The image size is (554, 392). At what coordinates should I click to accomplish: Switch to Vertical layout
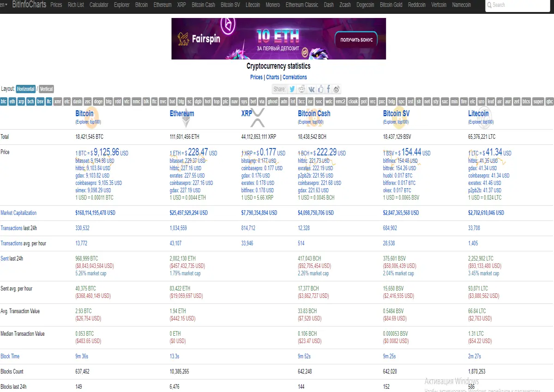click(x=46, y=89)
